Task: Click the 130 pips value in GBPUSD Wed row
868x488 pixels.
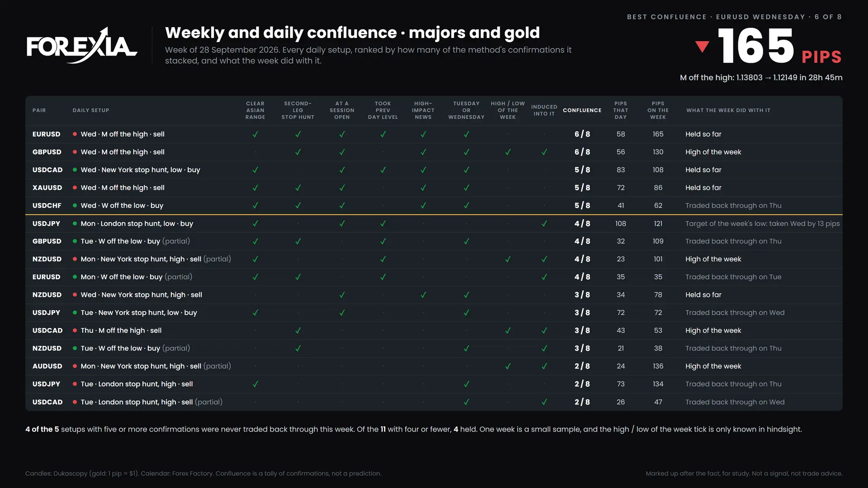Action: tap(658, 152)
